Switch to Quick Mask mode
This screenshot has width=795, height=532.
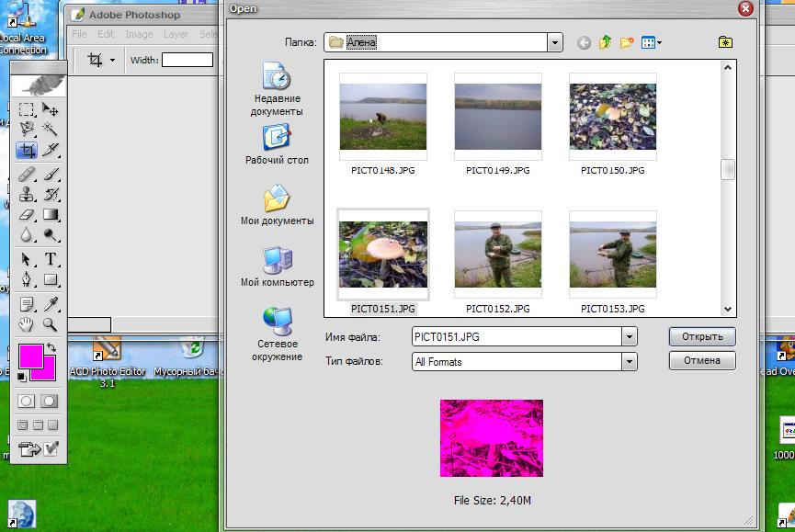pyautogui.click(x=50, y=402)
